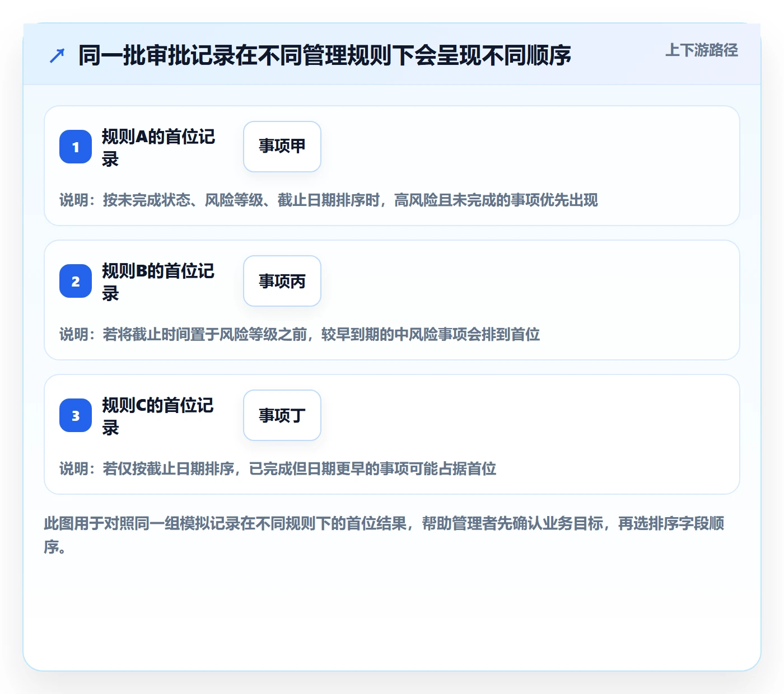Select the 事项丙 chip
The height and width of the screenshot is (694, 784).
click(282, 281)
